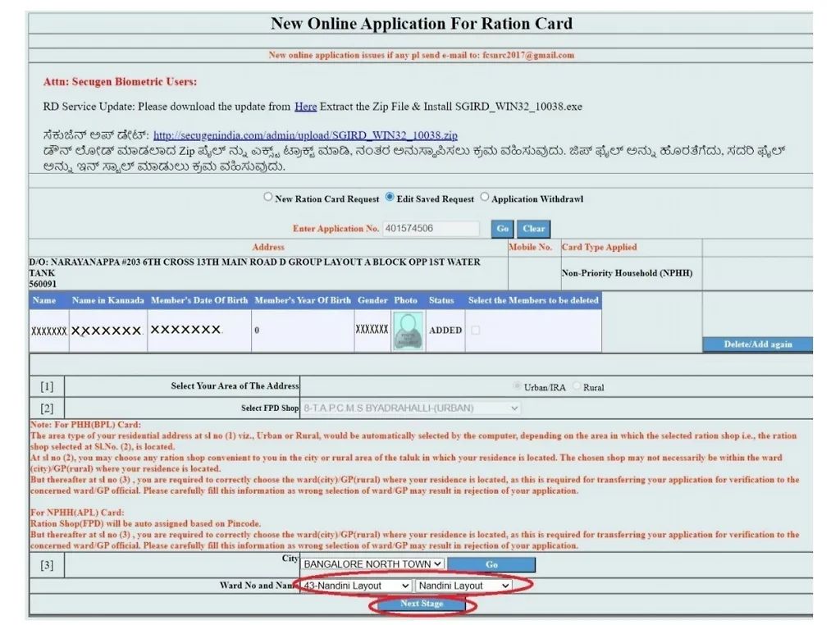
Task: Click Member's Date Of Birth column header
Action: click(x=199, y=300)
